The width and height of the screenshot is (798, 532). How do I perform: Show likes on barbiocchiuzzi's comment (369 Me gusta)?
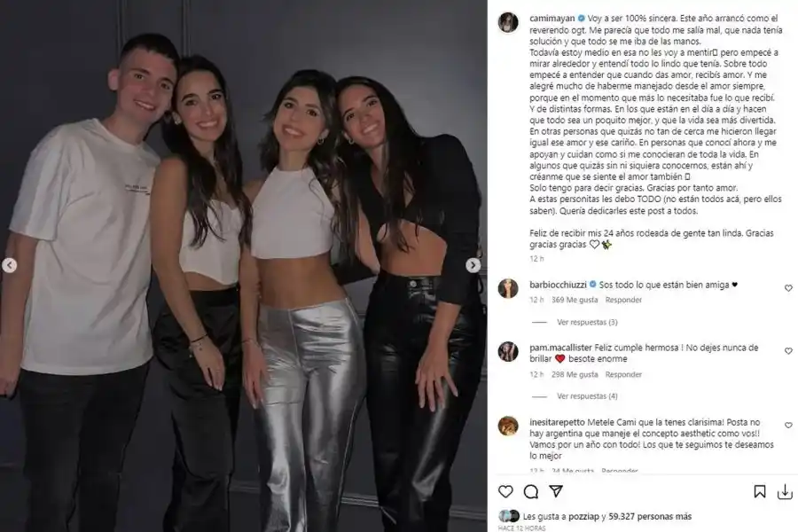[575, 300]
